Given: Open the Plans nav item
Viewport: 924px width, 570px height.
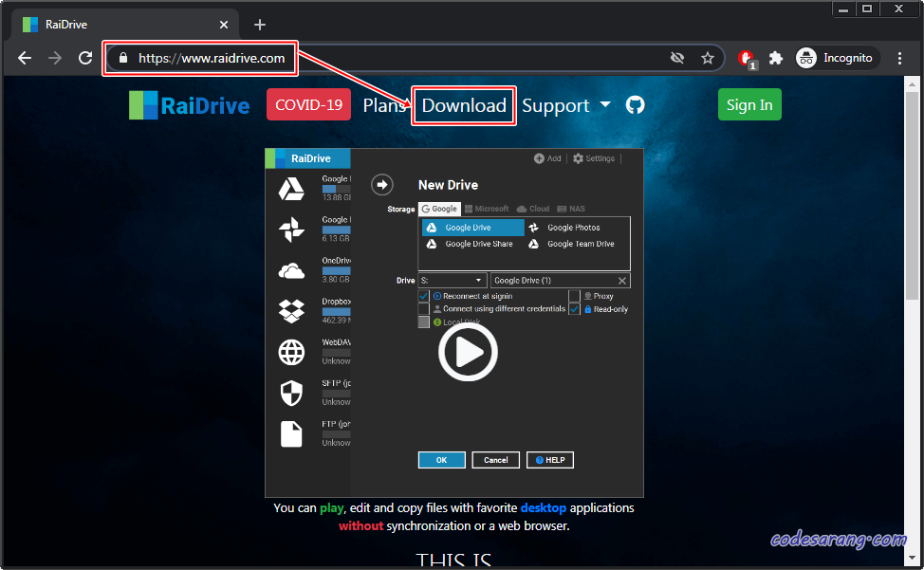Looking at the screenshot, I should 383,105.
